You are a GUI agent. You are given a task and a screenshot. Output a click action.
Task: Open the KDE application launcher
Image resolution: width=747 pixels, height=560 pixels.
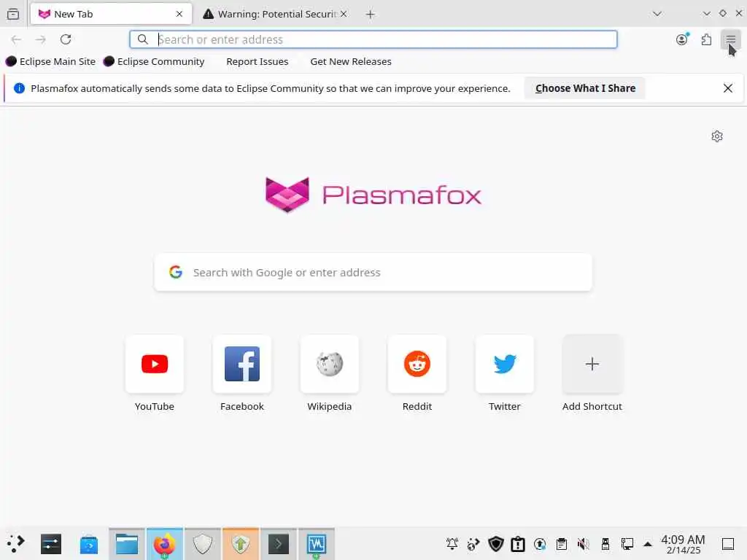[15, 544]
